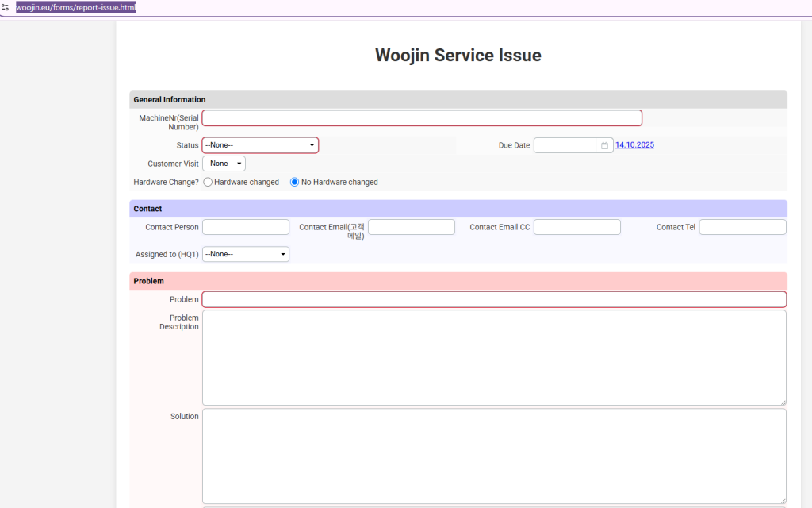Viewport: 812px width, 508px height.
Task: Click the Solution textarea resize handle
Action: (x=783, y=500)
